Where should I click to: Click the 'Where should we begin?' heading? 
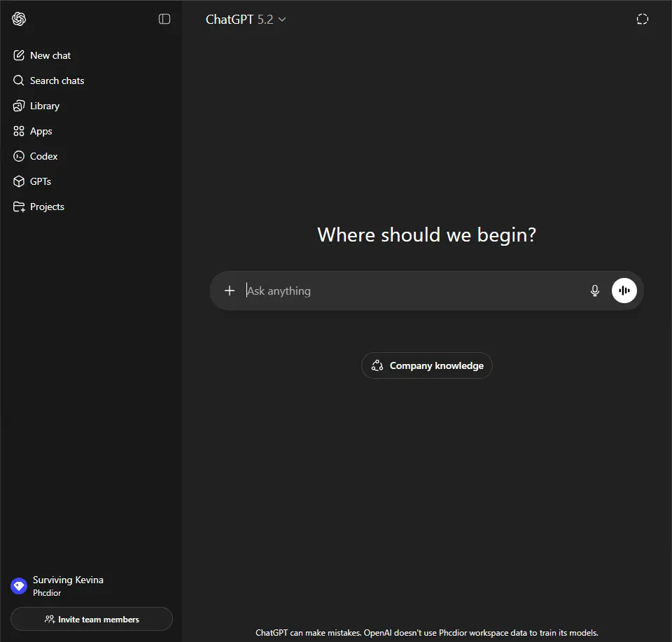pyautogui.click(x=427, y=235)
